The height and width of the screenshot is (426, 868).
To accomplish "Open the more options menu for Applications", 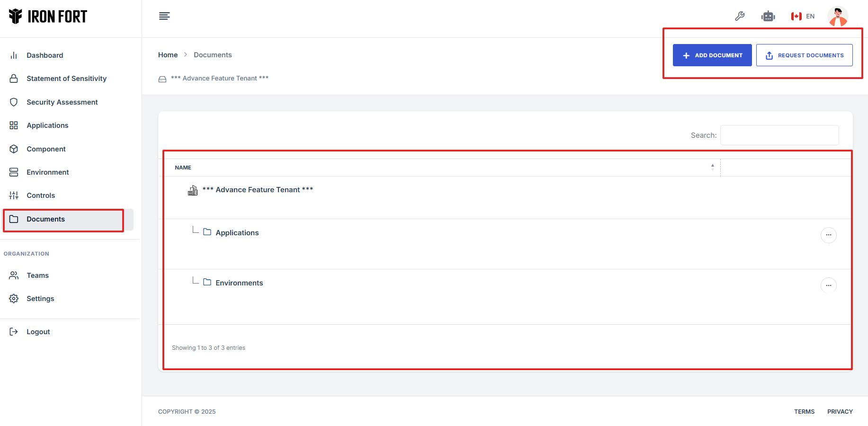I will tap(828, 235).
